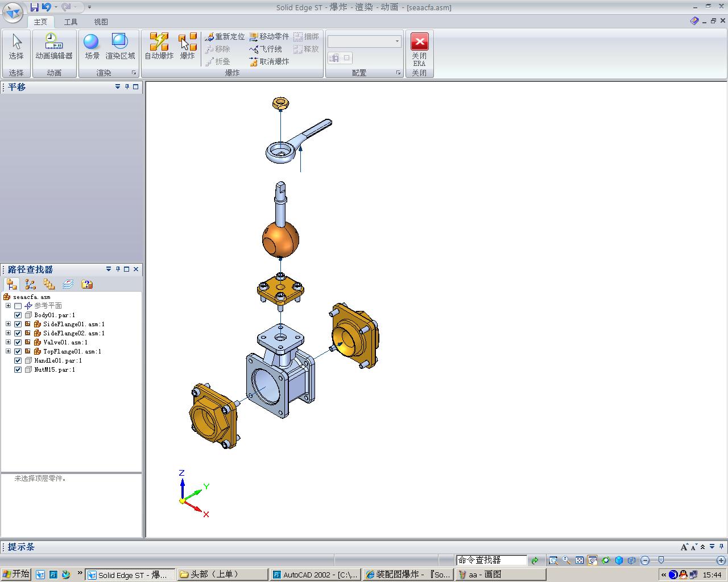Expand the 参考平面 tree node

click(8, 306)
